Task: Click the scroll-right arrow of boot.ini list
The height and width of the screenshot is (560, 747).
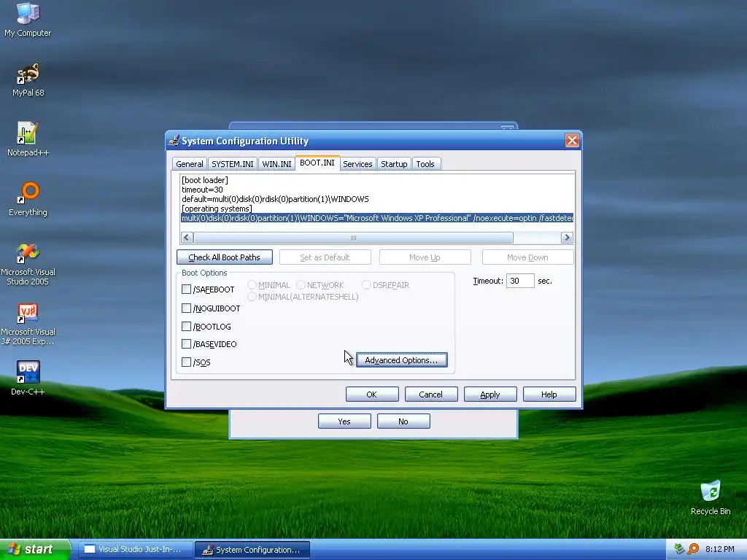Action: point(567,237)
